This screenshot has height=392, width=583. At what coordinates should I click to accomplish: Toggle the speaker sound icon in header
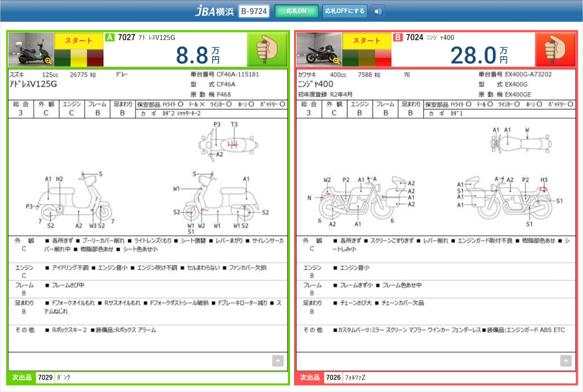(378, 11)
